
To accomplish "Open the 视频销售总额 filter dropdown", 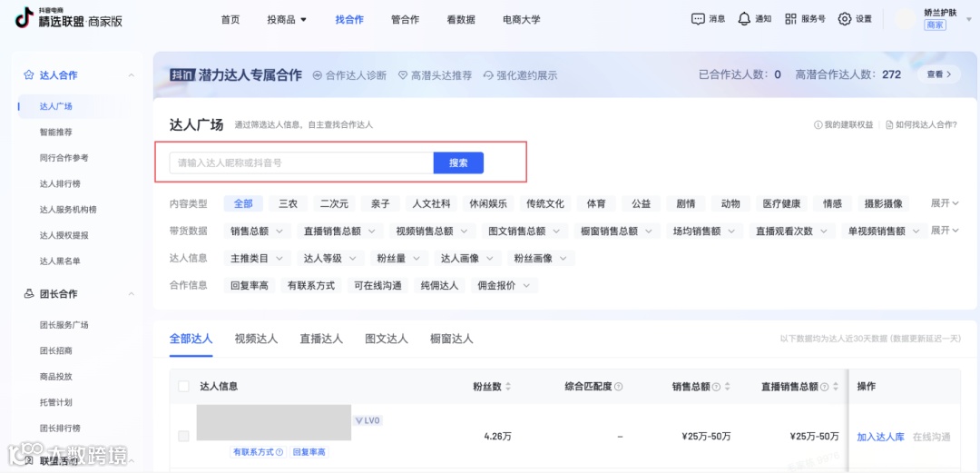I will coord(432,231).
